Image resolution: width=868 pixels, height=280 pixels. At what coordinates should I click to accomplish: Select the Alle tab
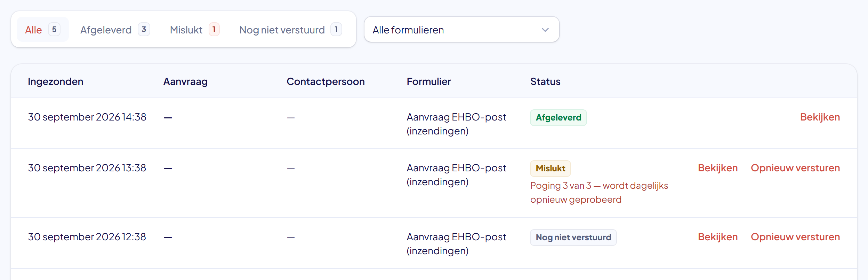42,30
